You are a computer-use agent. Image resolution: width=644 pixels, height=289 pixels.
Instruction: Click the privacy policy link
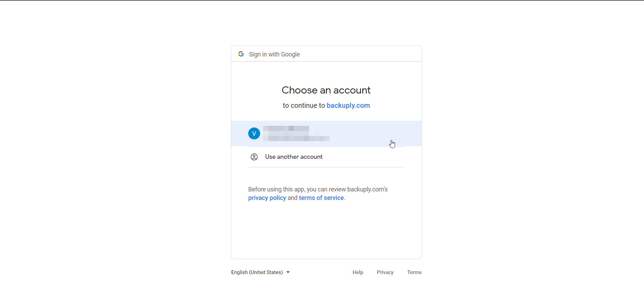pos(267,198)
